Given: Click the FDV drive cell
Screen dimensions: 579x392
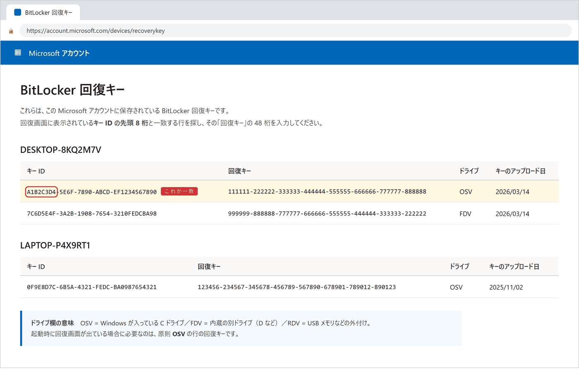Looking at the screenshot, I should [x=465, y=214].
